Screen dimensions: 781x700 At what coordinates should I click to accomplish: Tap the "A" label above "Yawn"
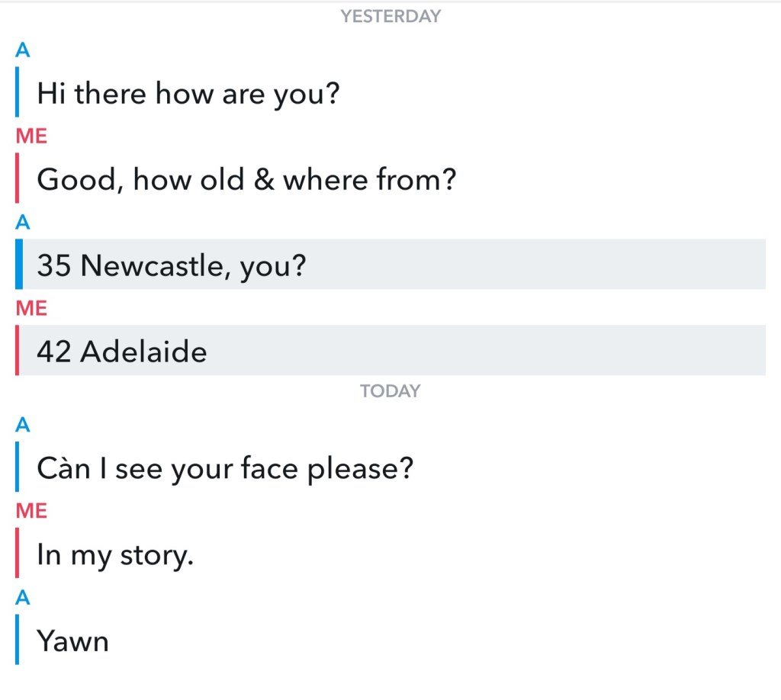(23, 597)
